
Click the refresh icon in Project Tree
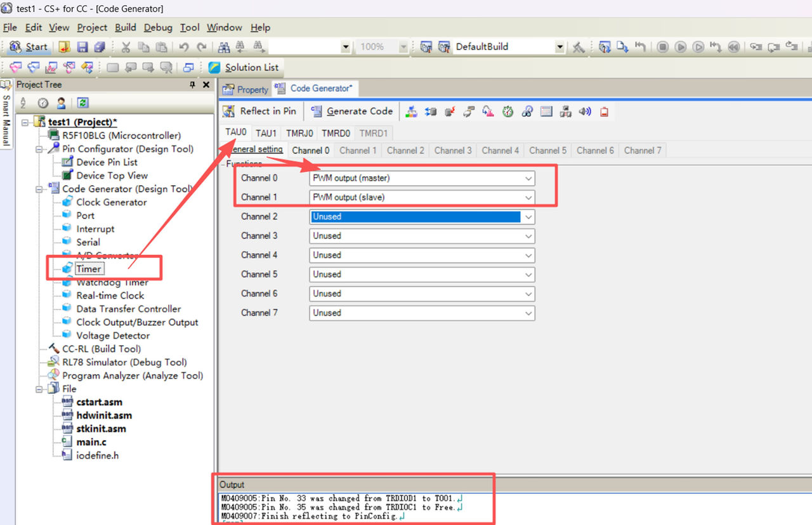[x=82, y=103]
